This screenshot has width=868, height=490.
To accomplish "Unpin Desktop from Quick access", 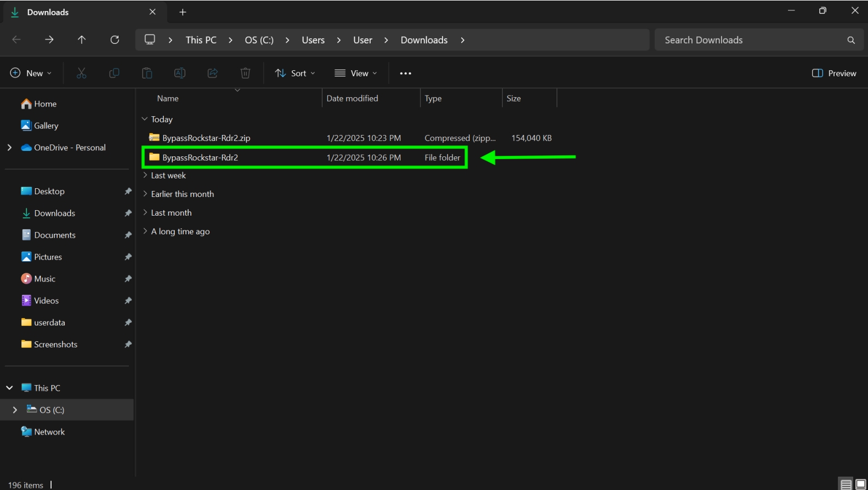I will pyautogui.click(x=128, y=191).
